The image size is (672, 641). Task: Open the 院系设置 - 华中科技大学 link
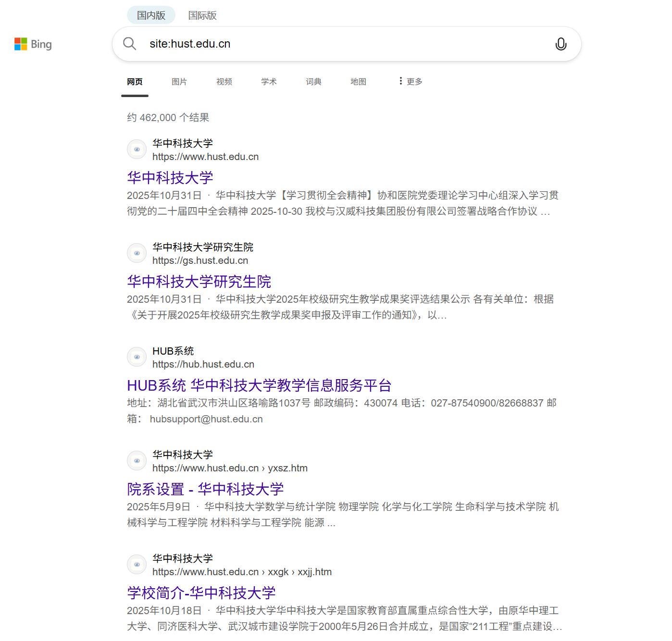(205, 489)
